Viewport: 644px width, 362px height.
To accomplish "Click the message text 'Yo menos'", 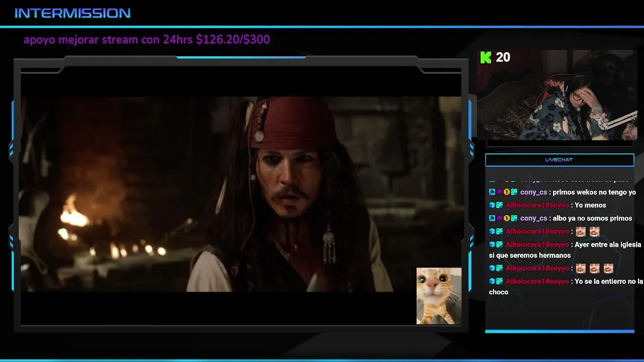I will 590,205.
